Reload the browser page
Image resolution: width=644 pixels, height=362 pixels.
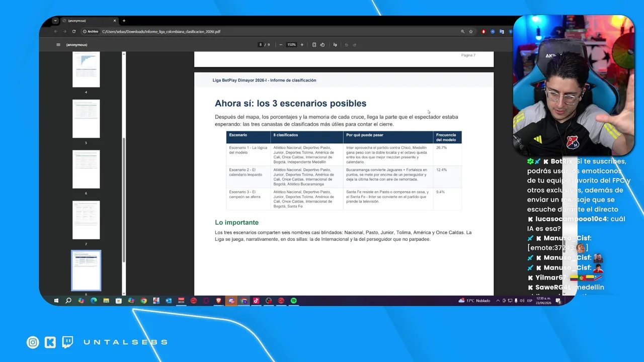(74, 31)
